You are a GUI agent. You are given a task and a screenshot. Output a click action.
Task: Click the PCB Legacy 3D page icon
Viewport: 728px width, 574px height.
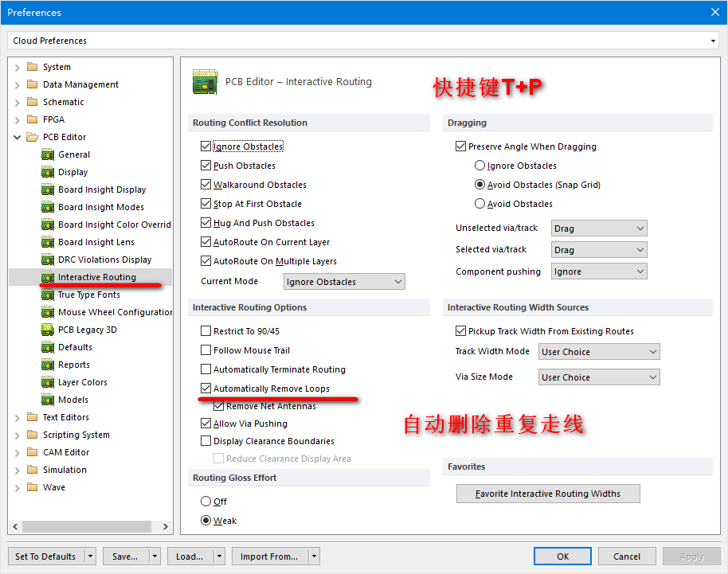pyautogui.click(x=48, y=330)
